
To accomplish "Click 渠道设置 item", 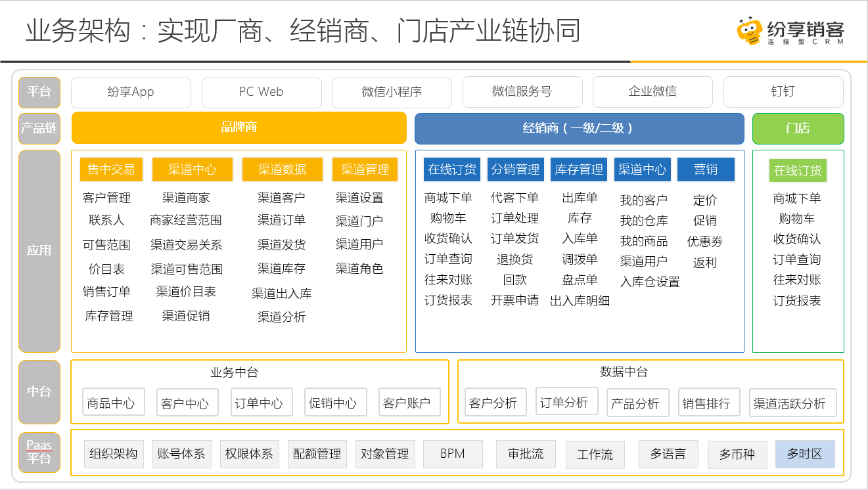I will 359,198.
